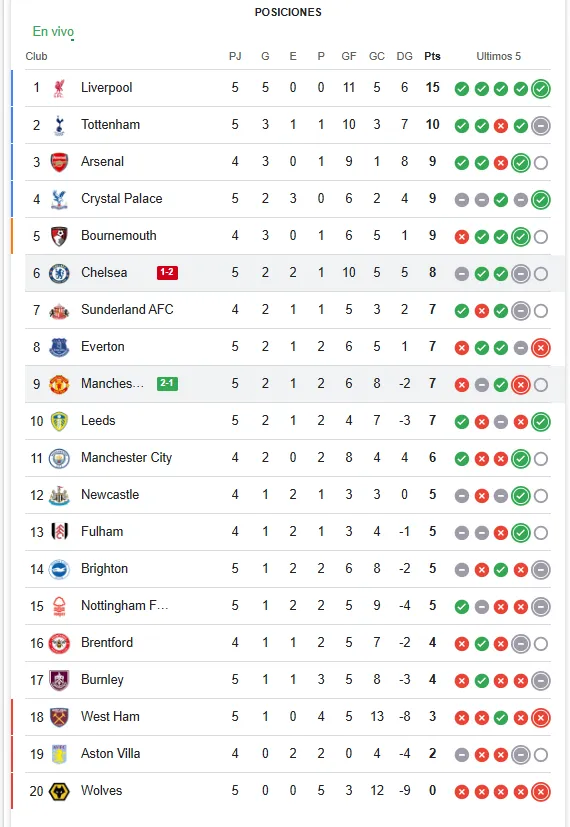Click the Everton badge icon
This screenshot has width=570, height=827.
tap(59, 347)
